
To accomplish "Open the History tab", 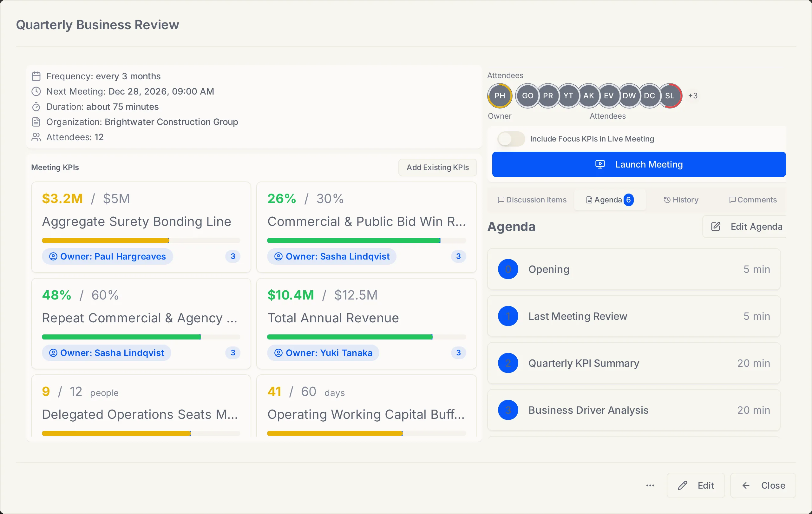I will click(681, 200).
